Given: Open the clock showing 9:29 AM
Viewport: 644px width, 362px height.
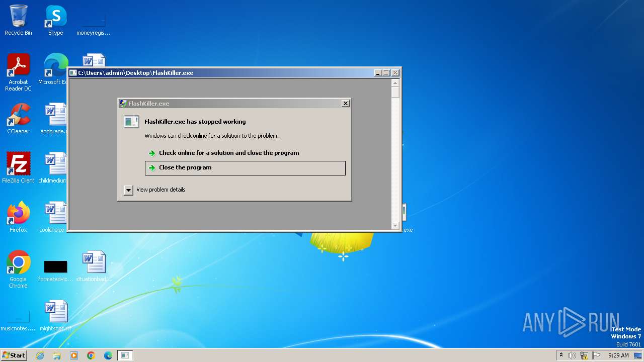Looking at the screenshot, I should (618, 355).
